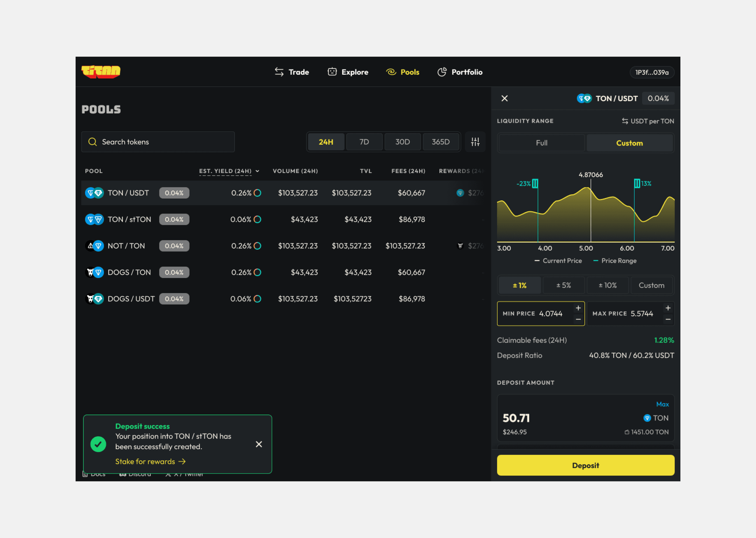Click the NOT / TON pool token icon
756x538 pixels.
95,246
